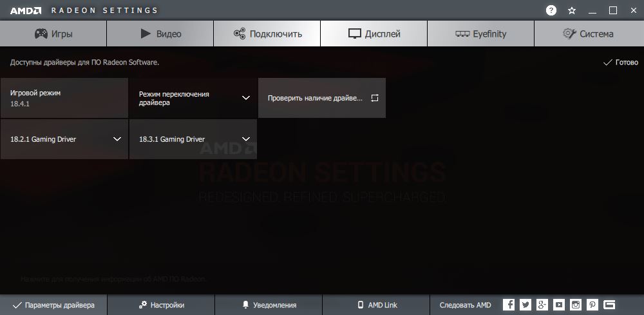Click the help question mark icon
Image resolution: width=644 pixels, height=315 pixels.
pyautogui.click(x=551, y=11)
